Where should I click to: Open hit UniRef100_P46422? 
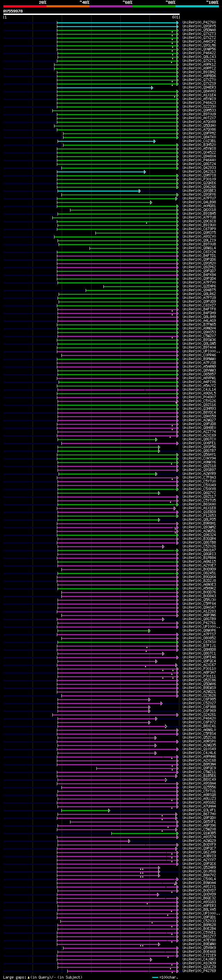coord(199,53)
